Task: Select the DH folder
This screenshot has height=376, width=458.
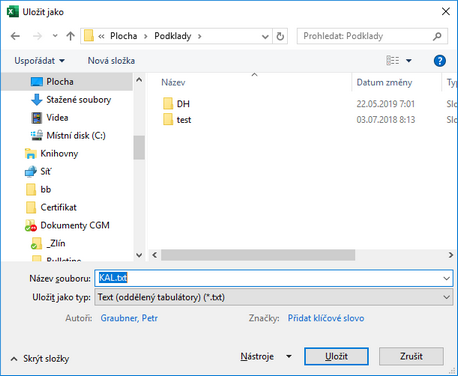Action: (x=183, y=104)
